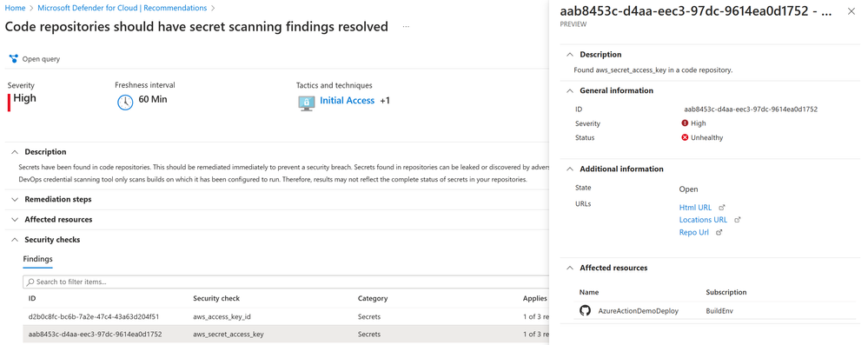
Task: Collapse the Description section on main page
Action: 15,152
